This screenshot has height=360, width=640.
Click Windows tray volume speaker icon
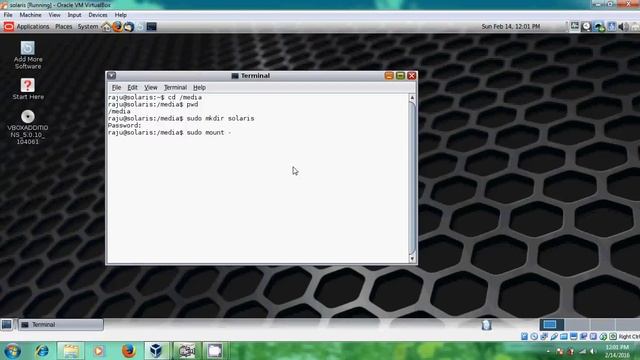point(592,351)
